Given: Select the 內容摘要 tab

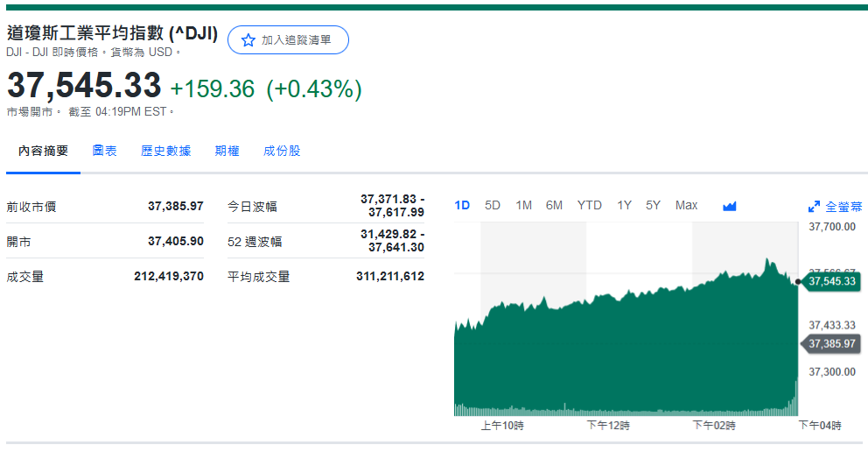Looking at the screenshot, I should click(x=44, y=151).
